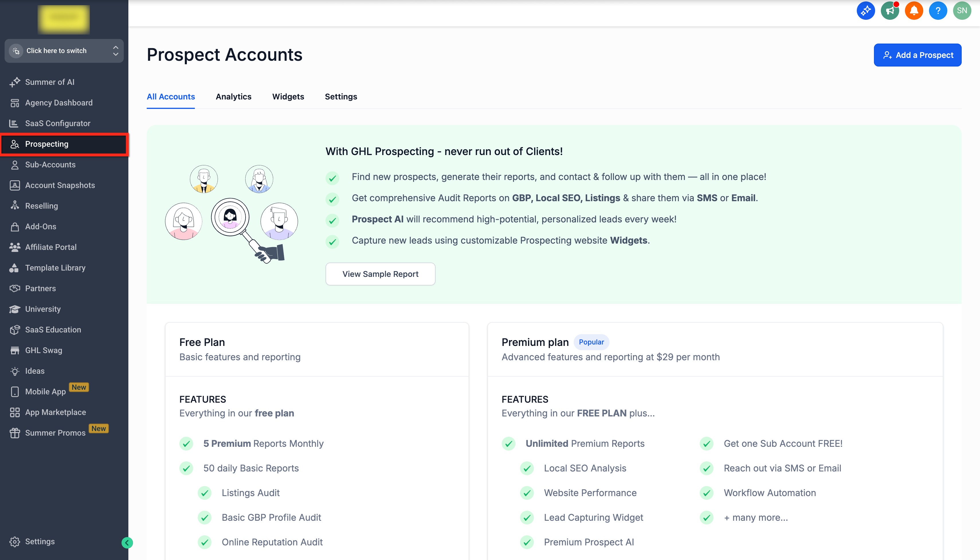
Task: Open the Affiliate Portal page
Action: [51, 247]
